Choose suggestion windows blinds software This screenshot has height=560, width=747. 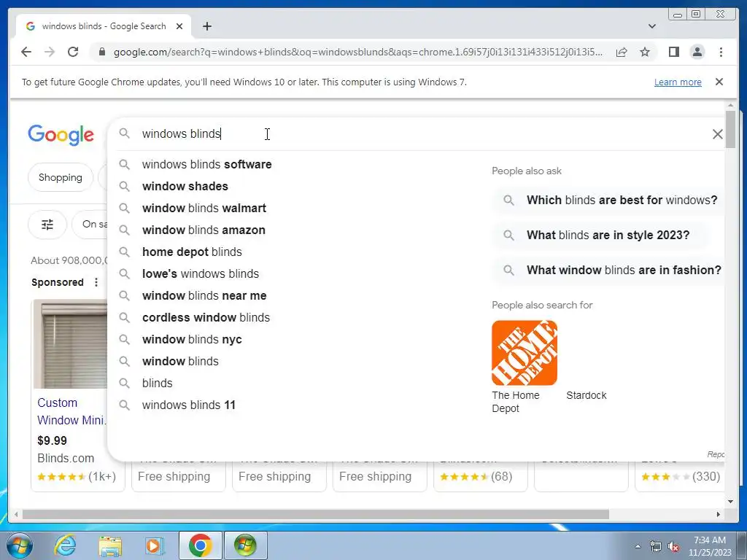[x=206, y=164]
